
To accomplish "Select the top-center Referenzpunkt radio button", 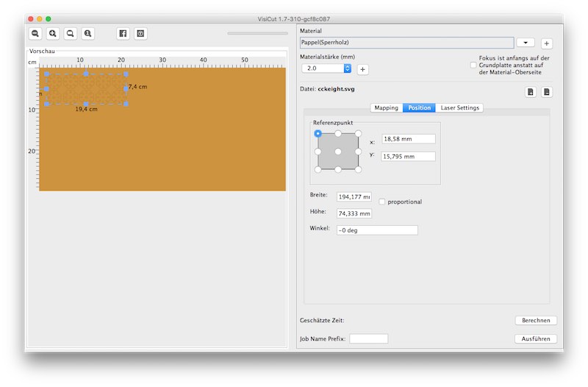I will click(338, 133).
